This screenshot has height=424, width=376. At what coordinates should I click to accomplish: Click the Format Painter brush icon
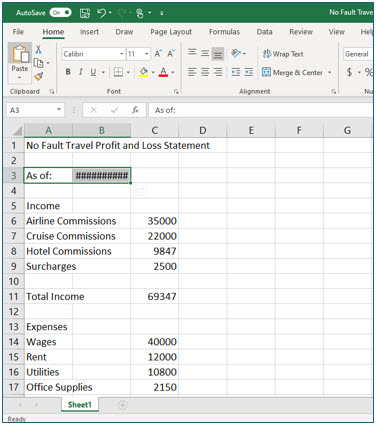(39, 77)
